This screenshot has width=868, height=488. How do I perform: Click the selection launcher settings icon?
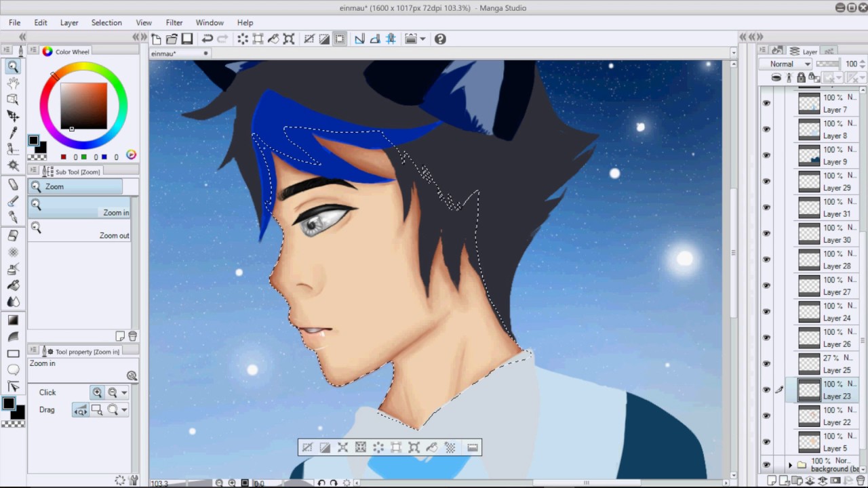pos(473,447)
